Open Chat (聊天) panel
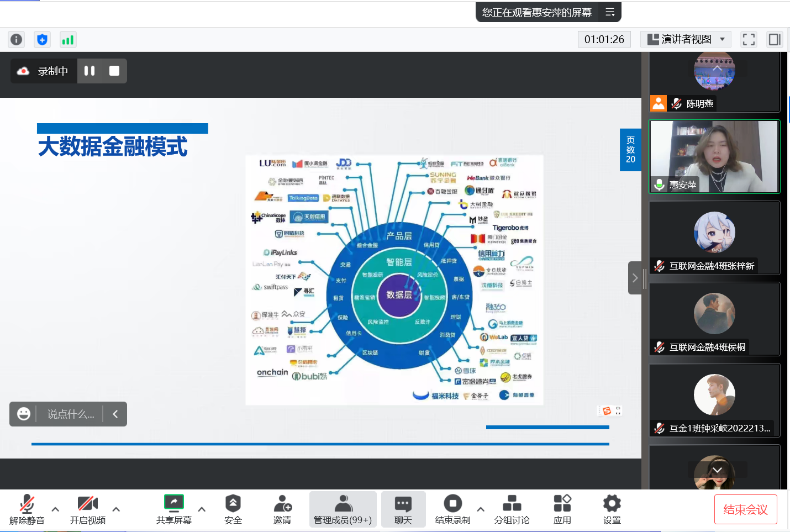This screenshot has height=532, width=790. tap(403, 509)
